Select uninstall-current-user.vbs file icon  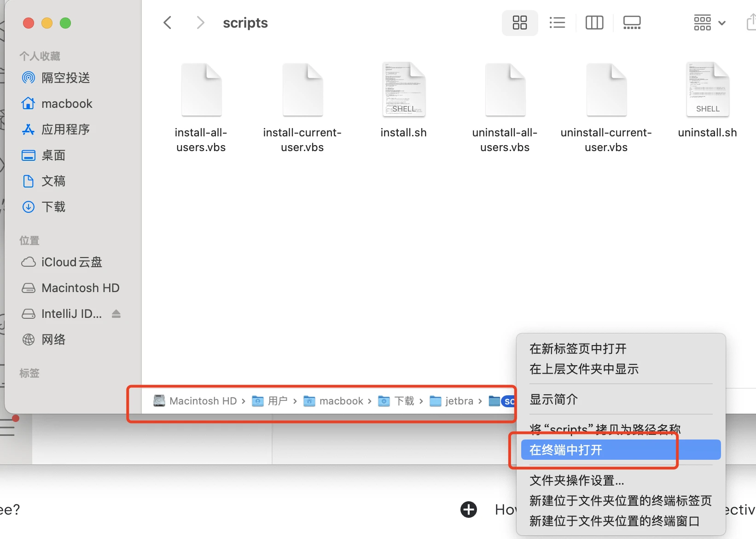606,89
